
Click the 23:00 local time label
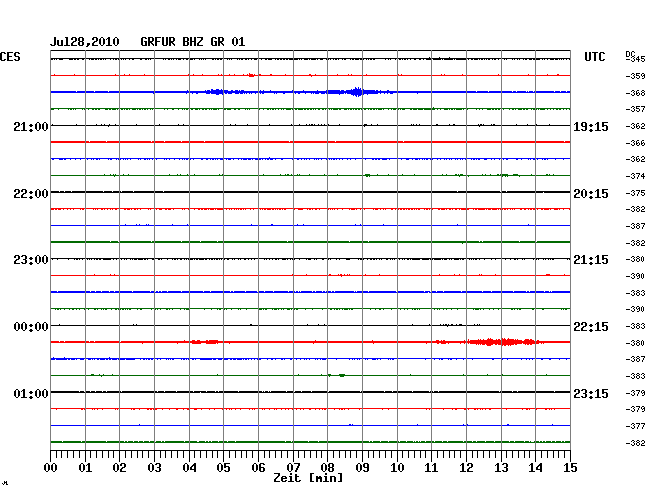pos(31,260)
